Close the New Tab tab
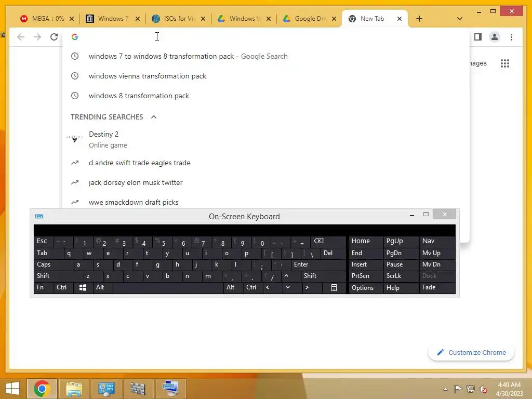 click(400, 19)
